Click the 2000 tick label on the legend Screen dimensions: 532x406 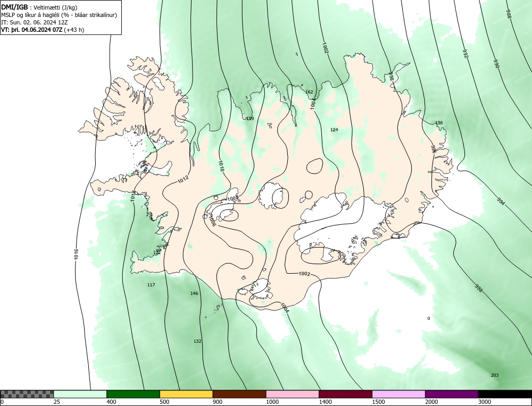point(431,402)
